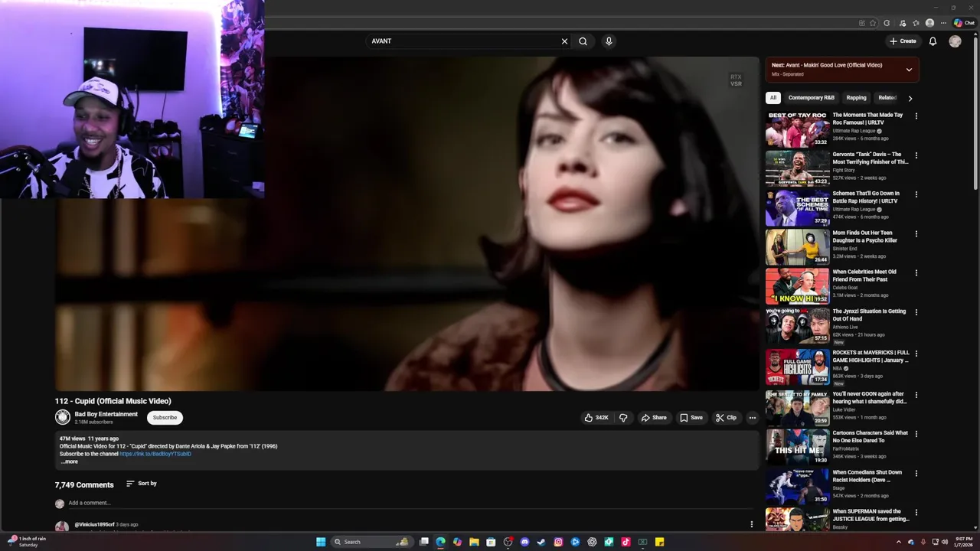Open Tay Roc video thumbnail
Screen dimensions: 980x551
[x=797, y=129]
